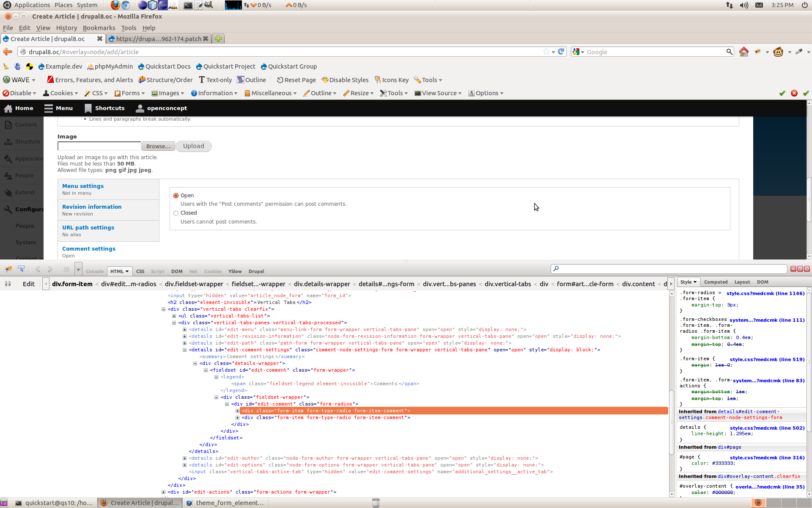Click the volume icon in system tray

tap(744, 5)
